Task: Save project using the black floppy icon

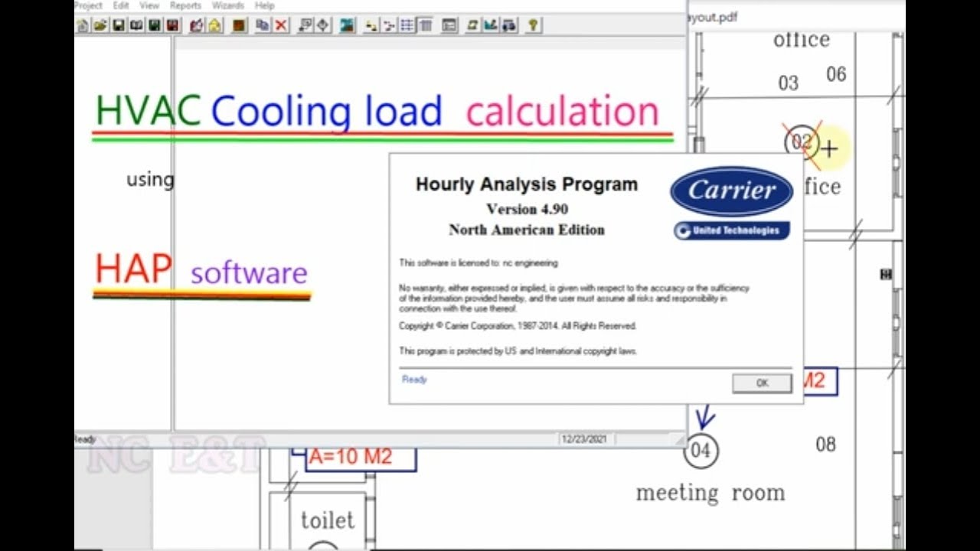Action: (119, 25)
